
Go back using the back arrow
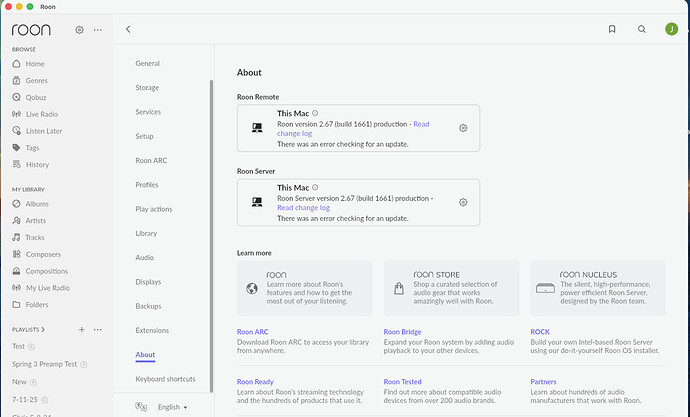[128, 29]
